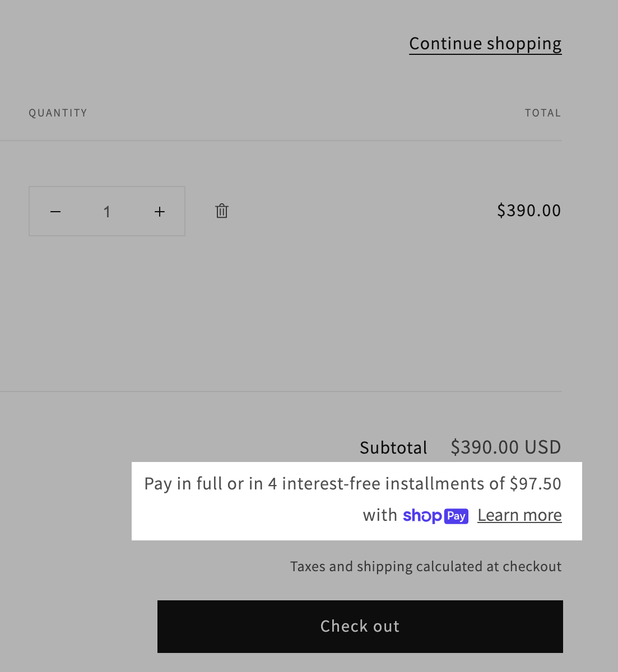Decrease quantity with the minus button

pyautogui.click(x=55, y=212)
